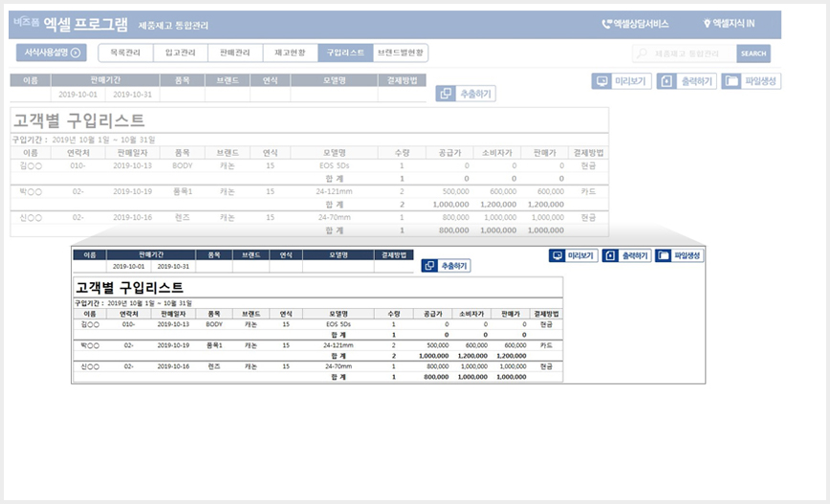Select the upper filter start date 2019-10-01

77,95
